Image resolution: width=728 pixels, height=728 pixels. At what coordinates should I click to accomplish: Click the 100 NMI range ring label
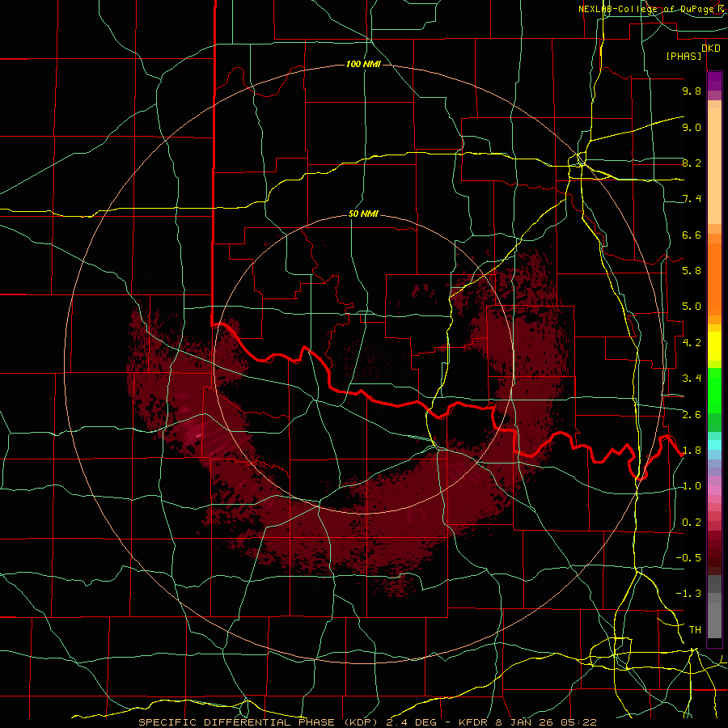[363, 64]
